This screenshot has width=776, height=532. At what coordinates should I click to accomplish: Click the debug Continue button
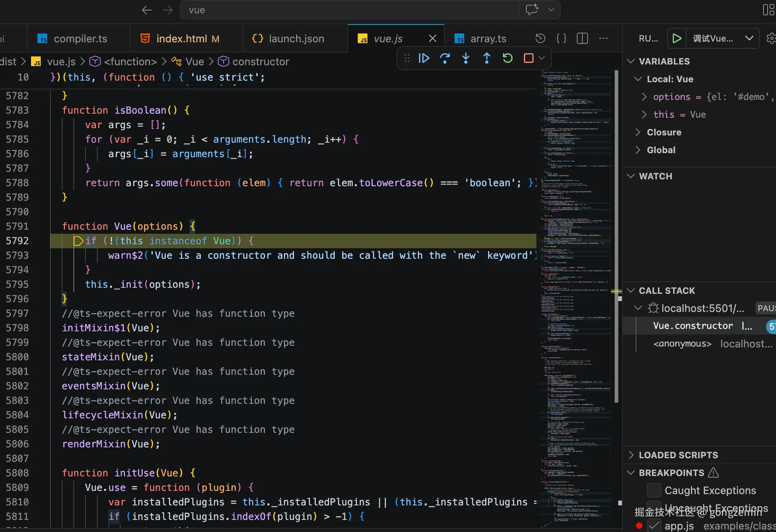tap(424, 58)
